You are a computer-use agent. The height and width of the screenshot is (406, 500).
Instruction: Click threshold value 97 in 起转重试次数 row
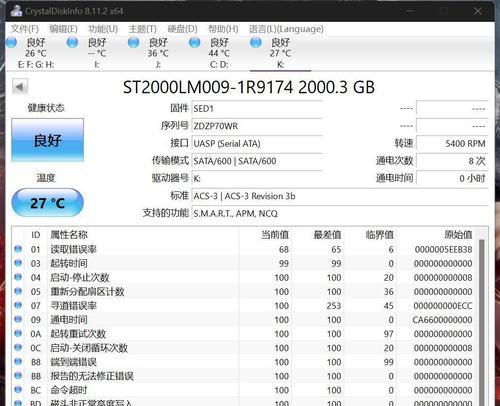389,334
